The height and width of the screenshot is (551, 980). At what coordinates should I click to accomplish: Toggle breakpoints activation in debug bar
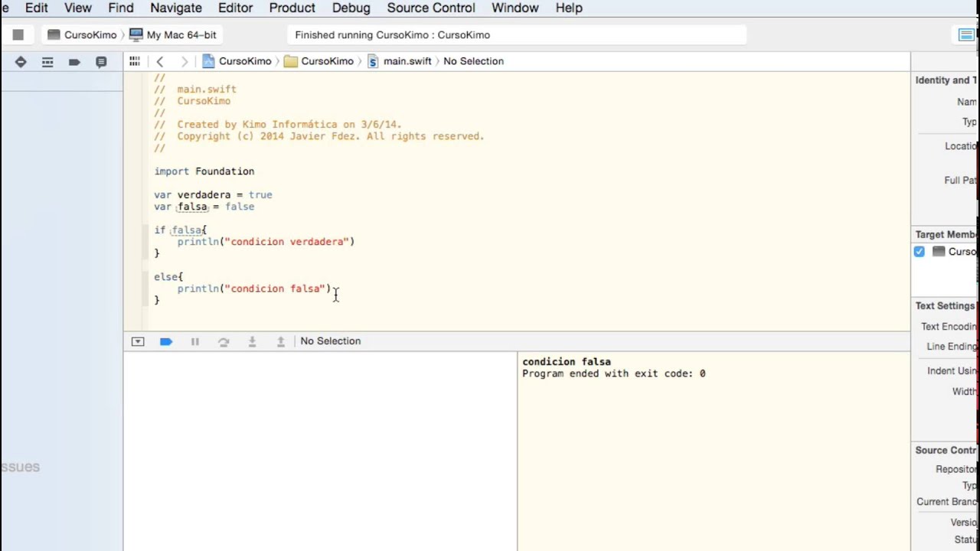[x=166, y=341]
